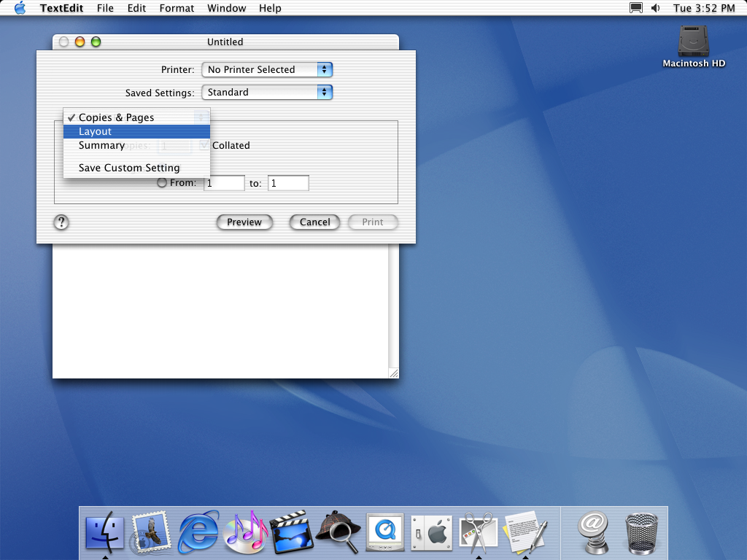This screenshot has width=747, height=560.
Task: Click the menu bar clock Tue 3:52 PM
Action: tap(704, 8)
